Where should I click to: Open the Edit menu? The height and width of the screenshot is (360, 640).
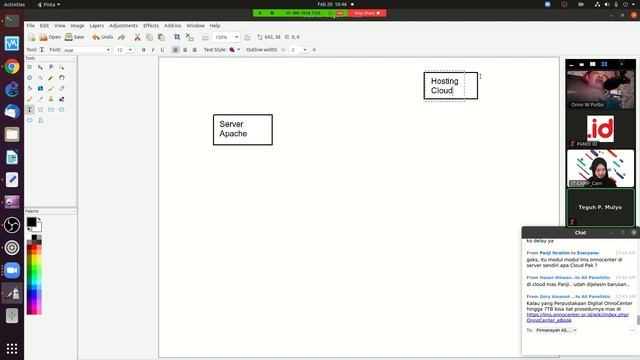(44, 25)
